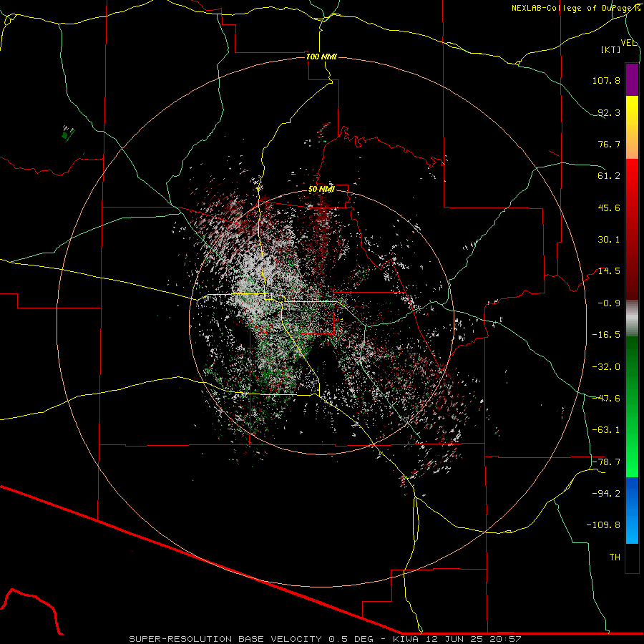Click the -16.5 legend value

[x=606, y=335]
